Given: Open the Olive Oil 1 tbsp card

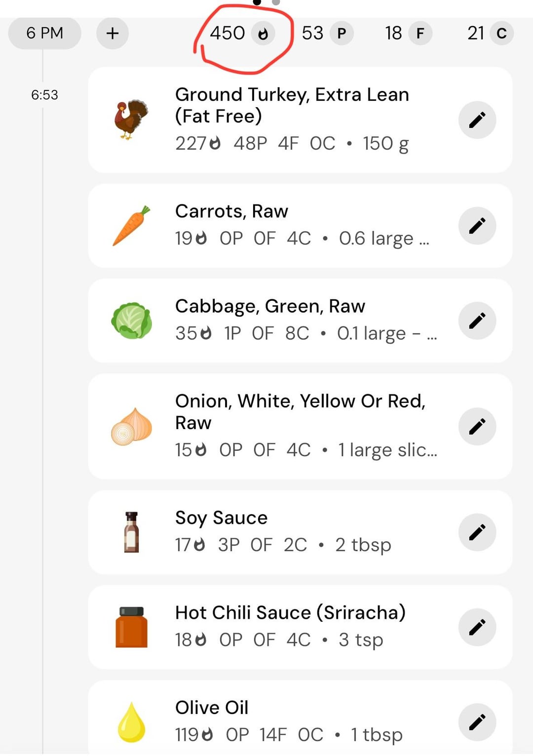Looking at the screenshot, I should [300, 718].
